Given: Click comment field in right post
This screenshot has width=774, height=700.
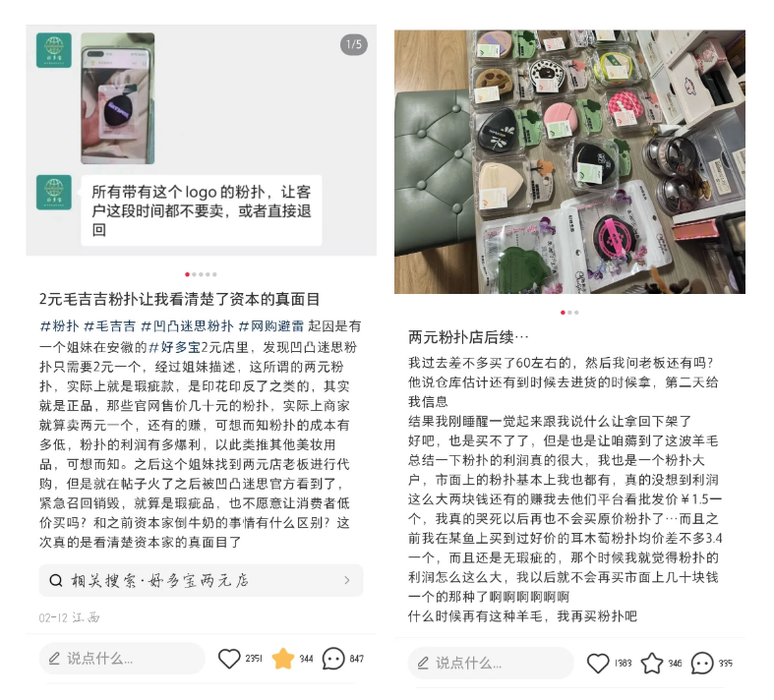Looking at the screenshot, I should click(491, 663).
